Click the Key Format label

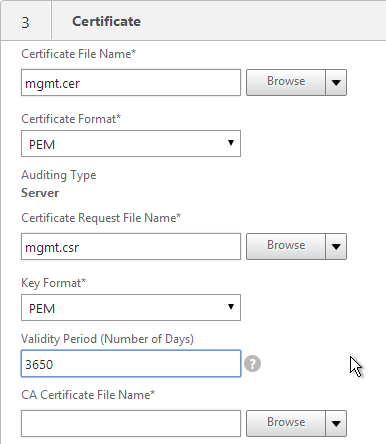point(53,283)
